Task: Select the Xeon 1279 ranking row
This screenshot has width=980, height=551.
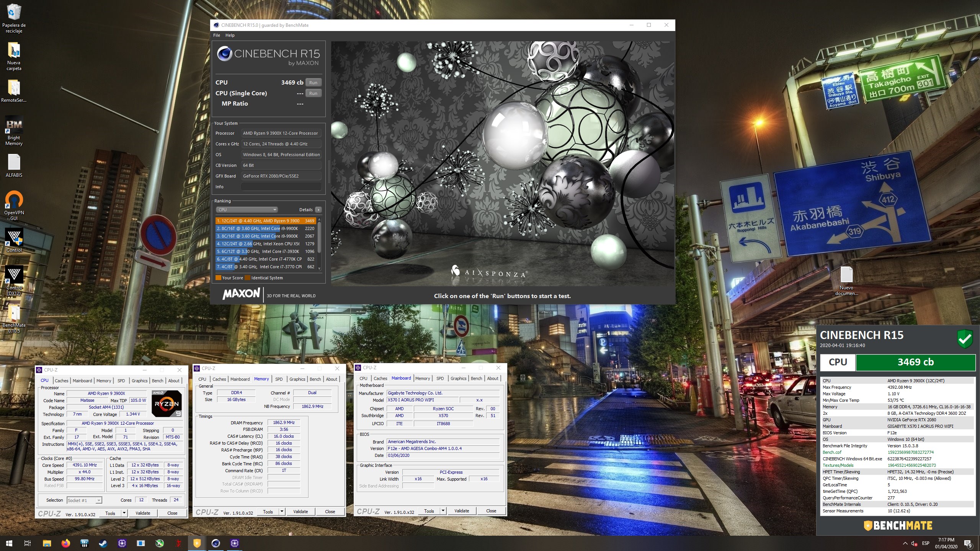Action: [x=266, y=244]
